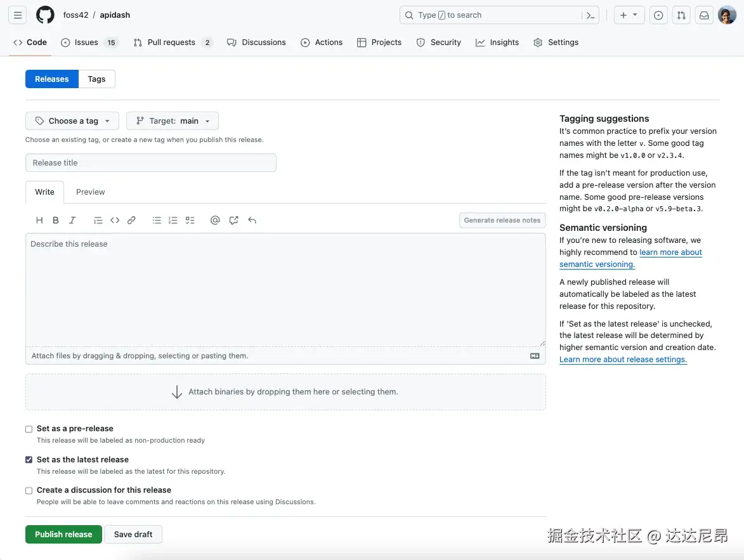Switch to the Write tab

click(x=44, y=192)
